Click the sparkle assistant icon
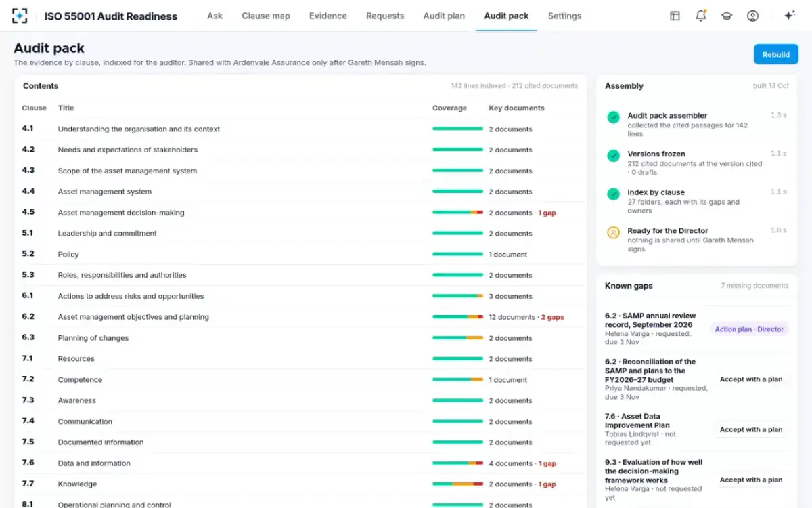This screenshot has width=812, height=508. click(x=789, y=16)
